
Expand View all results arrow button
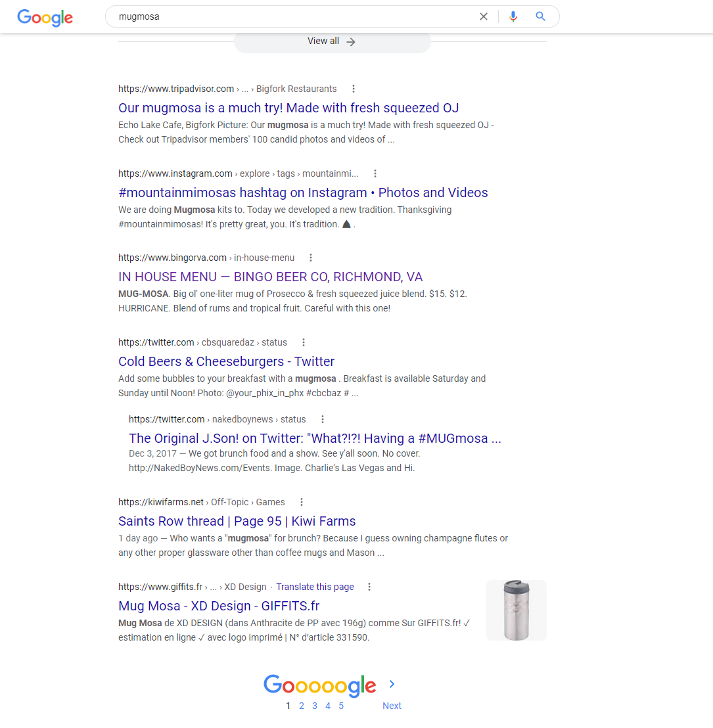332,41
